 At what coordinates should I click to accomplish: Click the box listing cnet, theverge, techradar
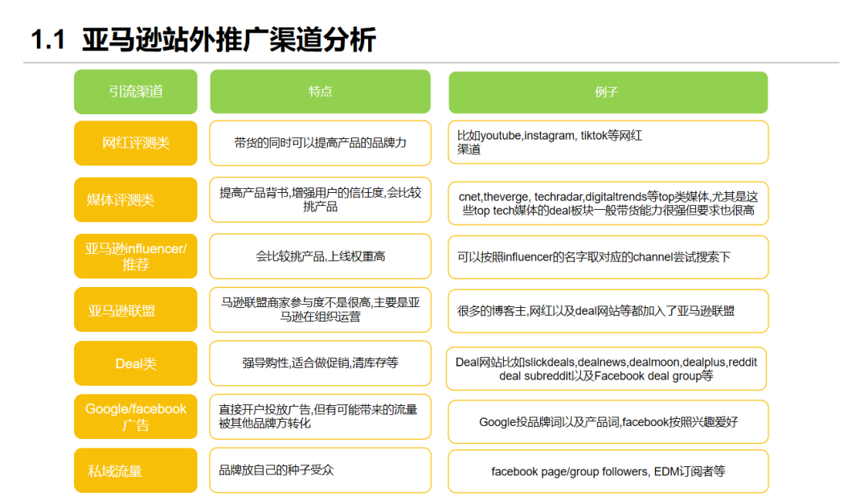tap(608, 203)
